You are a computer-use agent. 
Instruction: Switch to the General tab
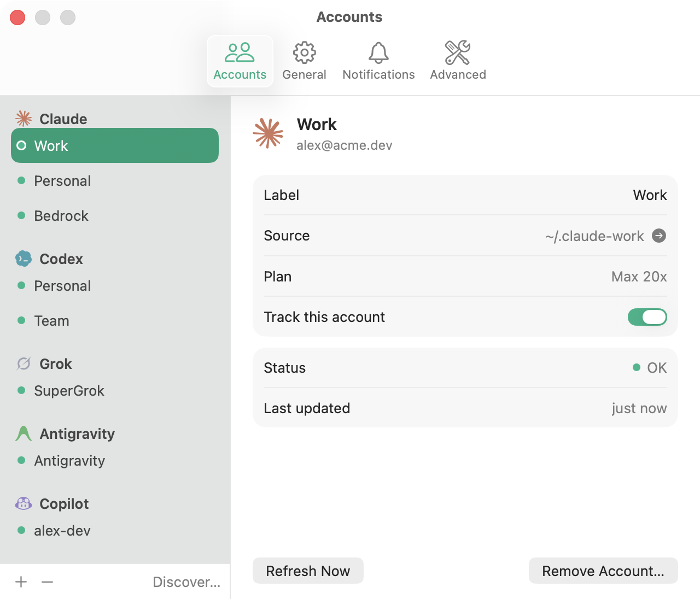click(x=304, y=61)
